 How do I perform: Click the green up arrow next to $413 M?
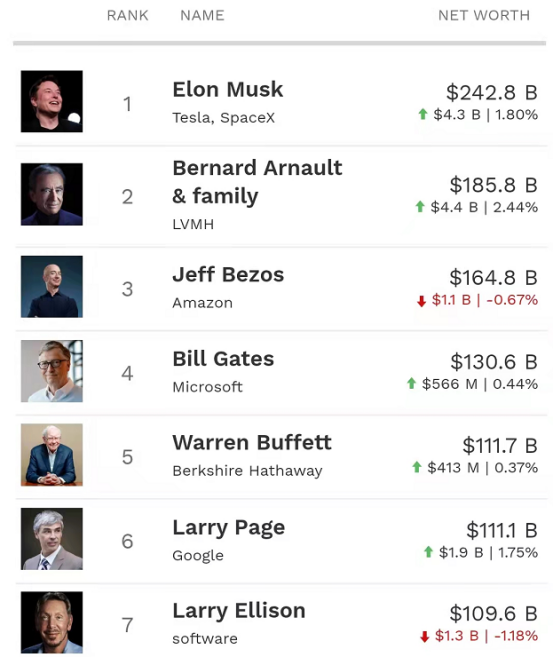(x=417, y=467)
